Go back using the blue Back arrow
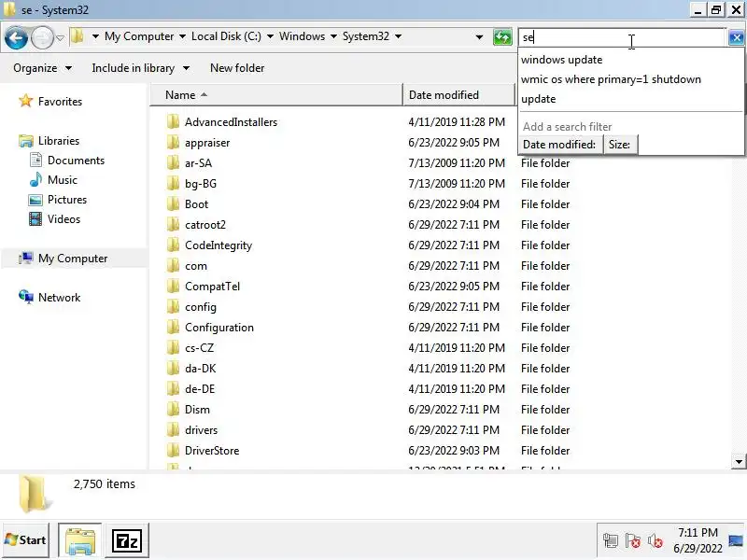Screen dimensions: 747x560 [x=16, y=37]
